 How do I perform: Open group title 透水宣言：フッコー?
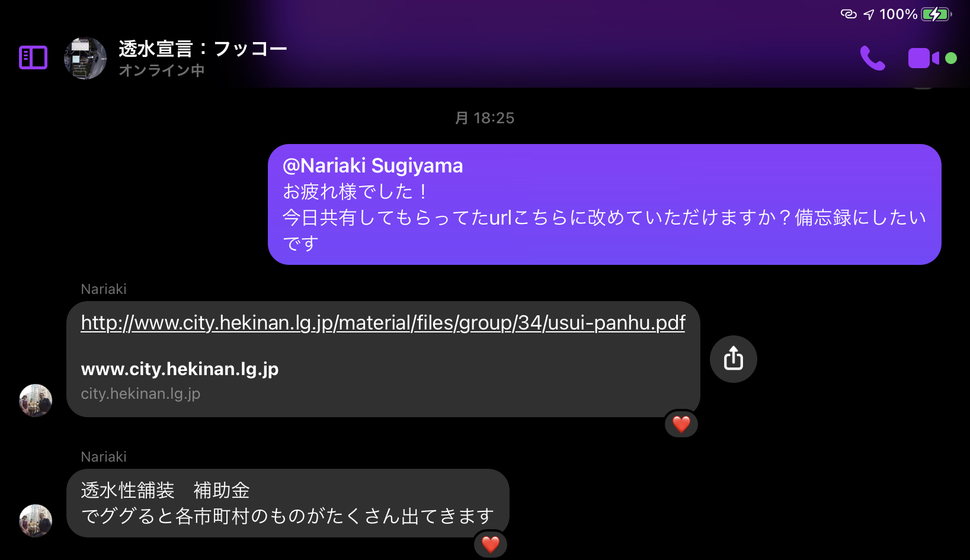[x=203, y=49]
